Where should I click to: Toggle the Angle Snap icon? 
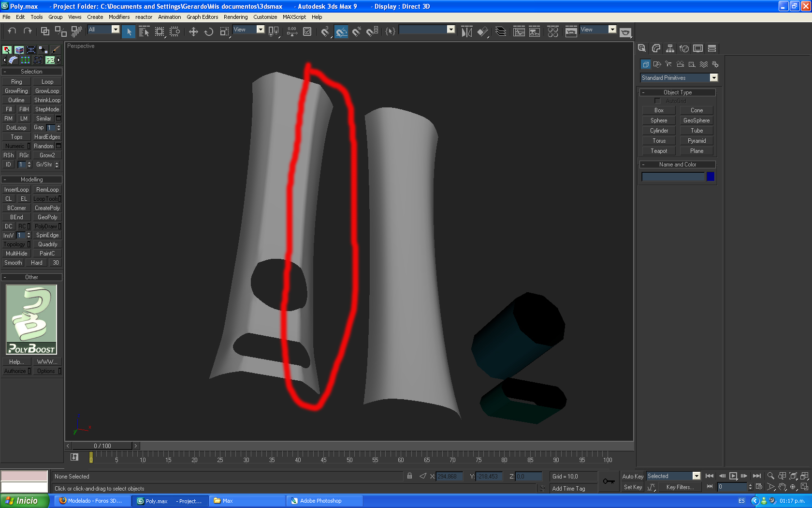tap(341, 32)
